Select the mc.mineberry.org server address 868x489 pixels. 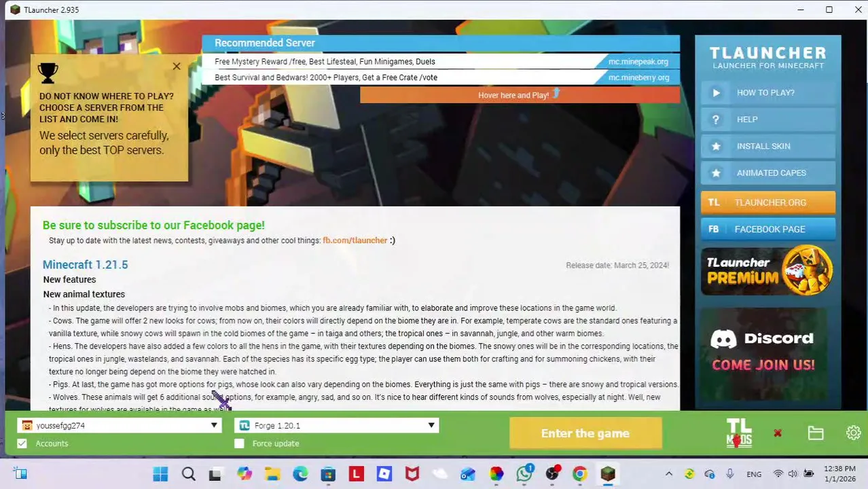(638, 77)
